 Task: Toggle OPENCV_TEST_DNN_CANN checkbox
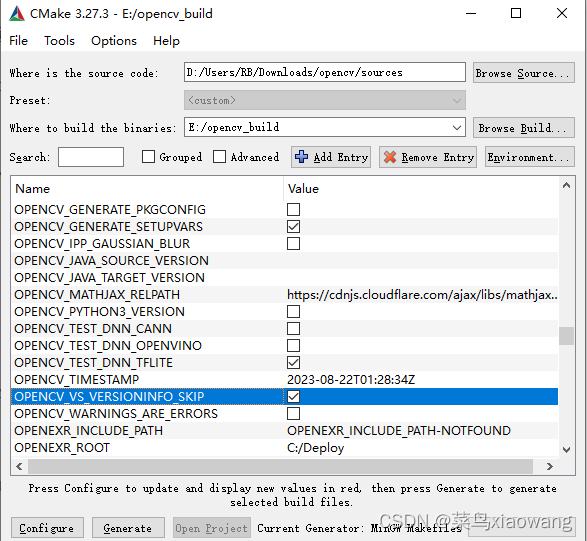click(x=294, y=329)
